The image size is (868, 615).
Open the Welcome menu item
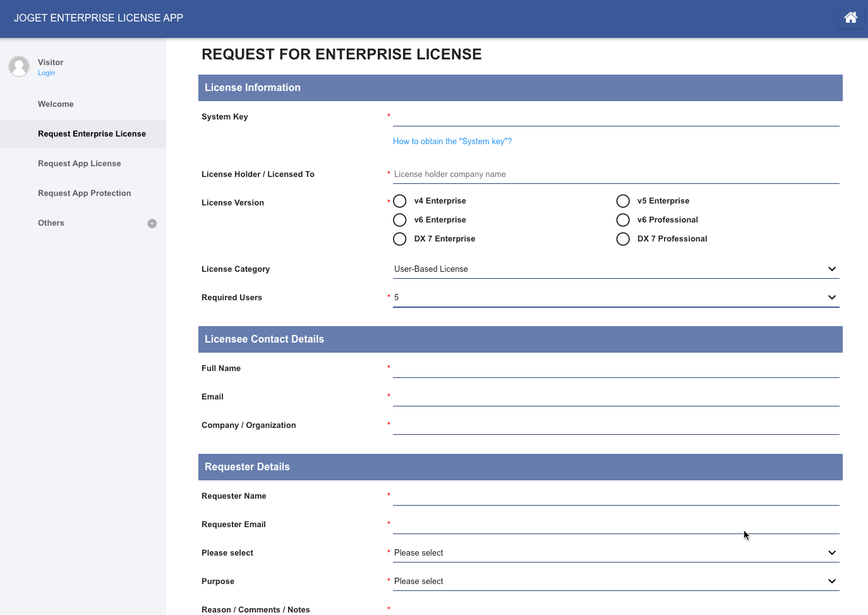pyautogui.click(x=56, y=104)
